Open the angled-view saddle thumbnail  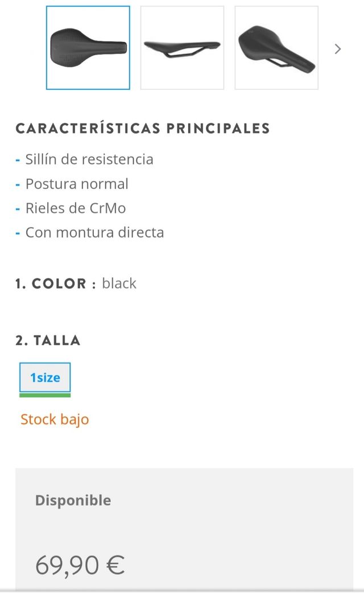click(276, 48)
